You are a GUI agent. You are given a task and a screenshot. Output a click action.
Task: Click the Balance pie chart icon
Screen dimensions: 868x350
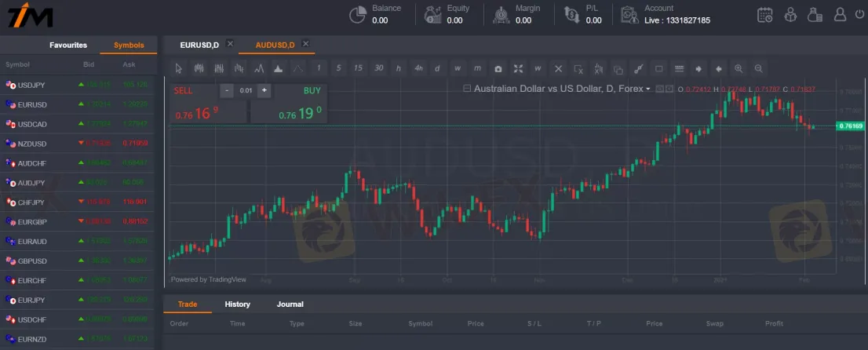click(358, 14)
